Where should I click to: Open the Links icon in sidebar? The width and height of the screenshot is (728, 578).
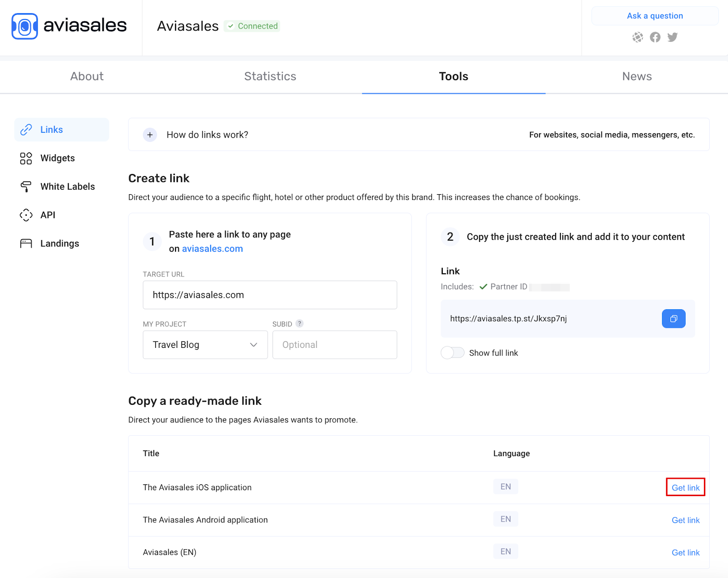[26, 130]
